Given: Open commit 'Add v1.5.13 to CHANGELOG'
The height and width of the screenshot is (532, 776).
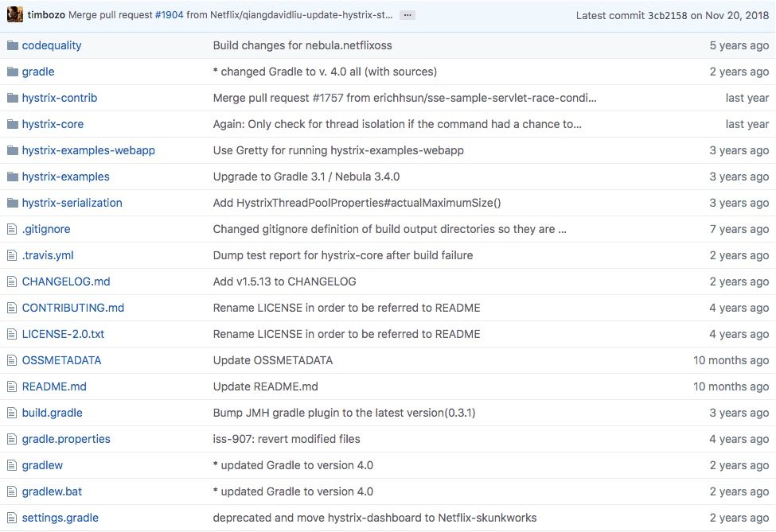Looking at the screenshot, I should click(284, 282).
